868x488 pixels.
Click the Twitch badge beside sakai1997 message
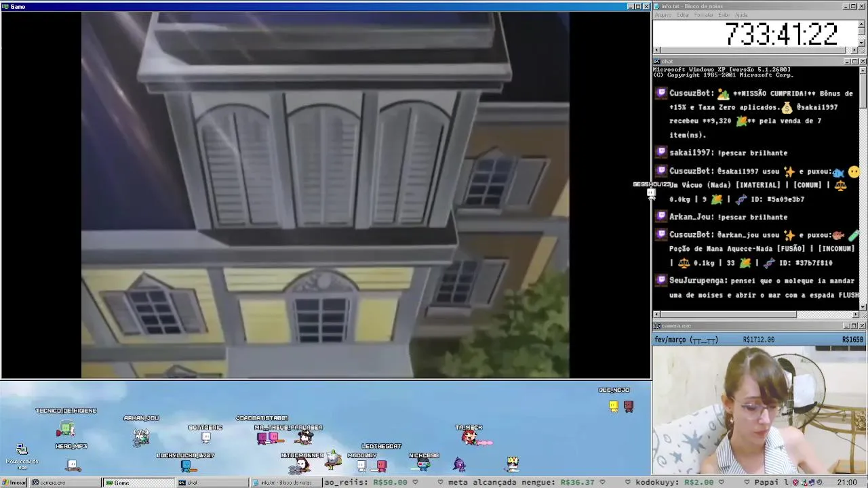(x=660, y=152)
